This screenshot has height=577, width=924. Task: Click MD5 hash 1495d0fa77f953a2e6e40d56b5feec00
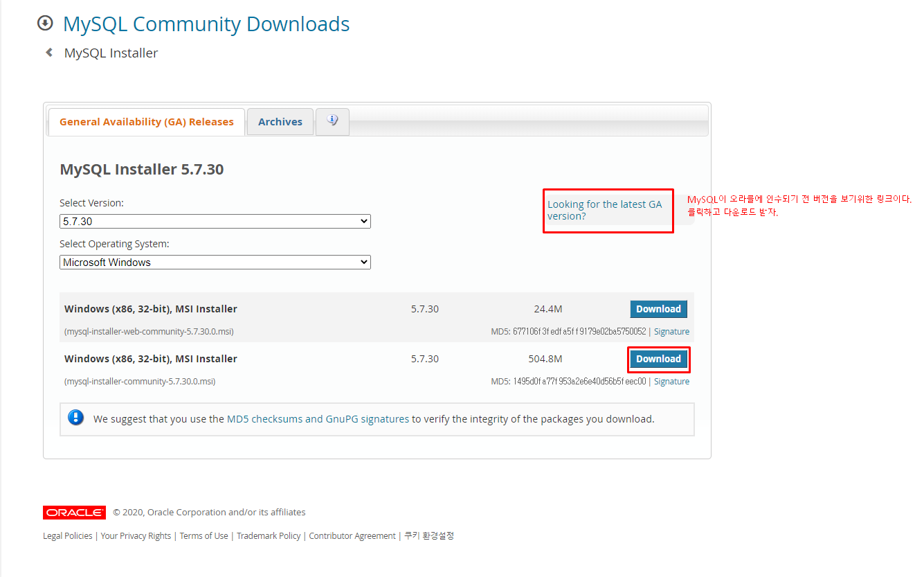pos(579,382)
